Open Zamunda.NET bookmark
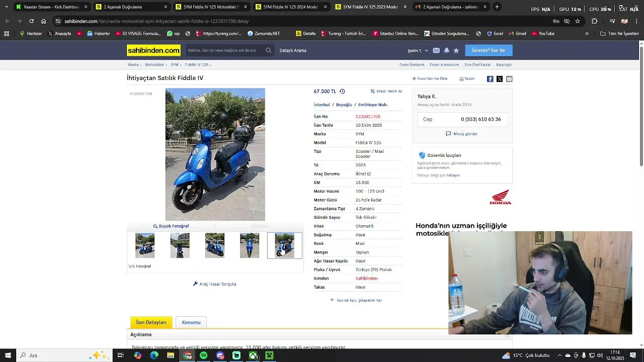 tap(264, 34)
